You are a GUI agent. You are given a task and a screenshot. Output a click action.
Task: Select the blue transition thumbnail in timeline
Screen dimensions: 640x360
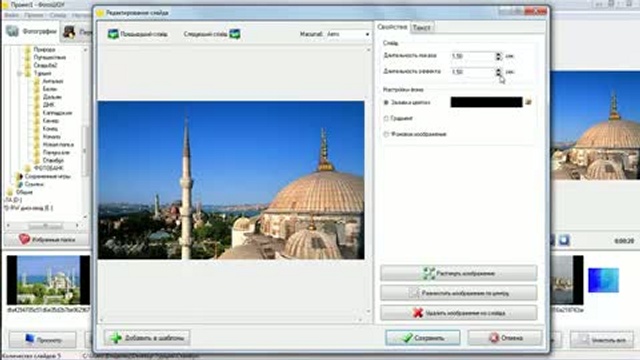603,280
